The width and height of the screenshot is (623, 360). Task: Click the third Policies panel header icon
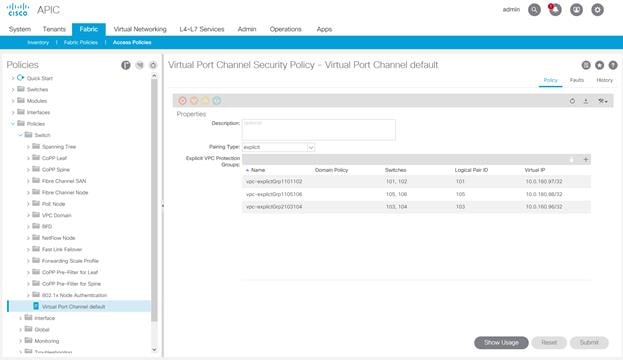[153, 65]
